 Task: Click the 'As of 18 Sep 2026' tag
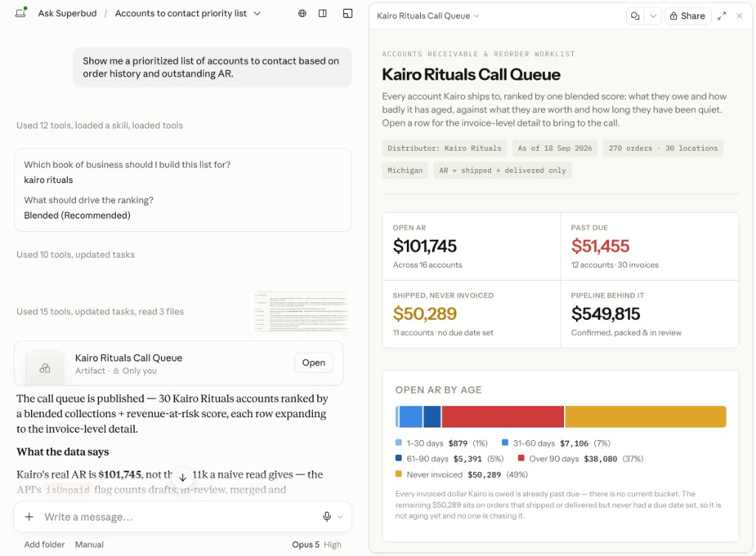coord(555,148)
